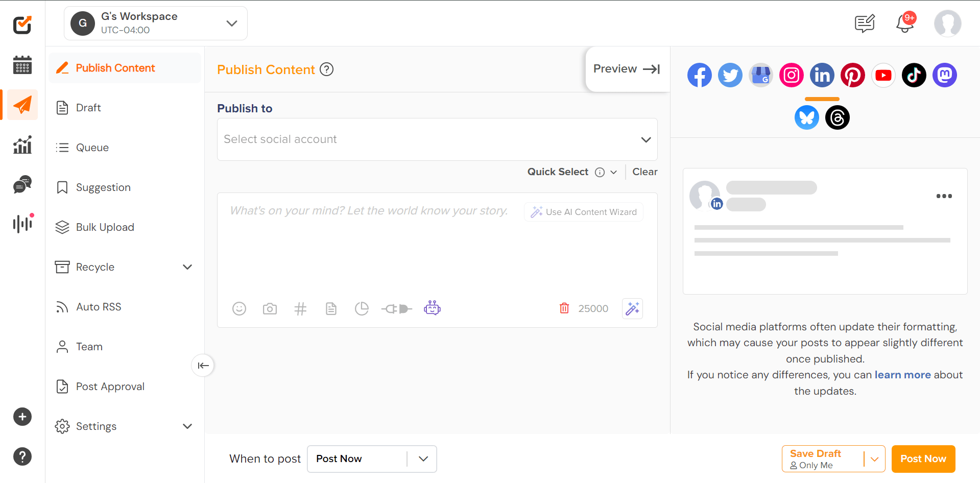980x483 pixels.
Task: Open Suggestion in sidebar
Action: click(x=125, y=187)
